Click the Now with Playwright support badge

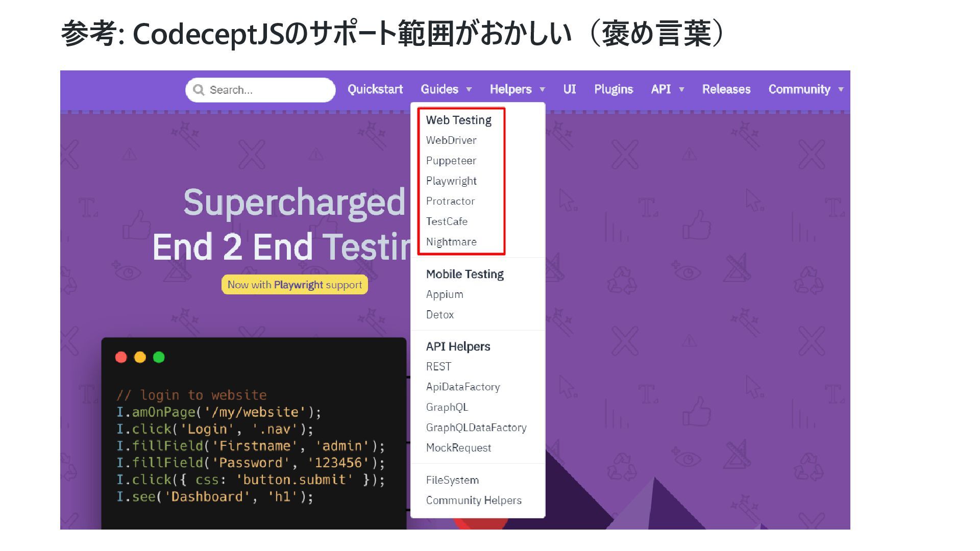(x=295, y=285)
